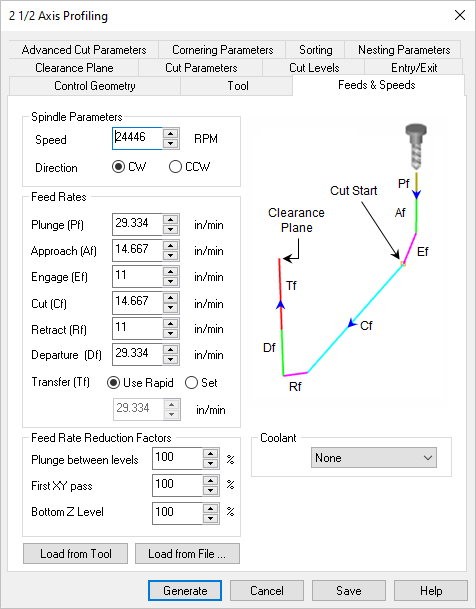This screenshot has height=609, width=476.
Task: Increase Departure (Df) feed rate
Action: click(170, 350)
